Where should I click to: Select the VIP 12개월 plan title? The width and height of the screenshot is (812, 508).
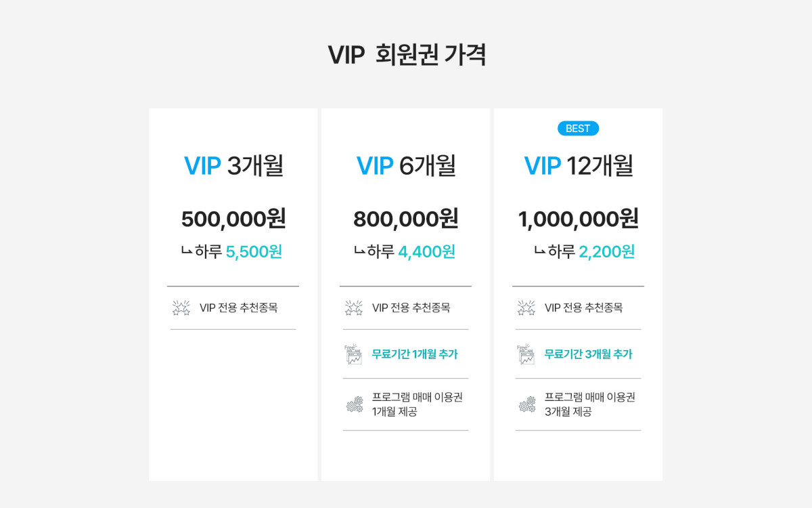tap(579, 166)
